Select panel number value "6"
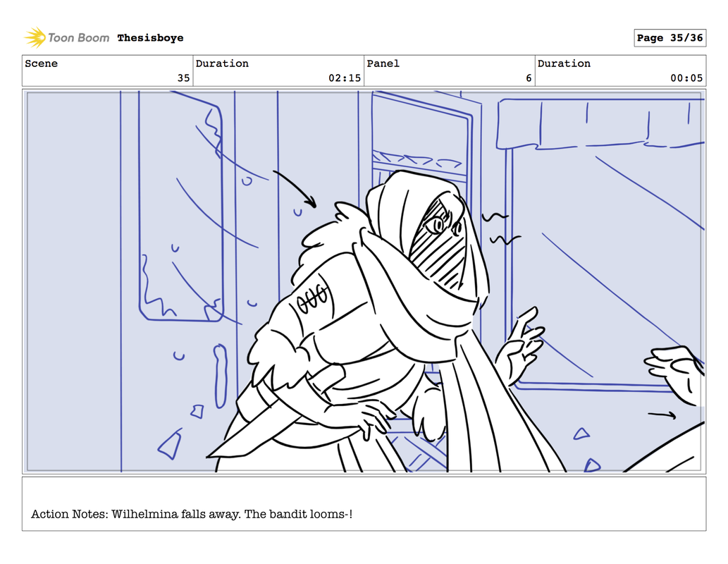 529,78
